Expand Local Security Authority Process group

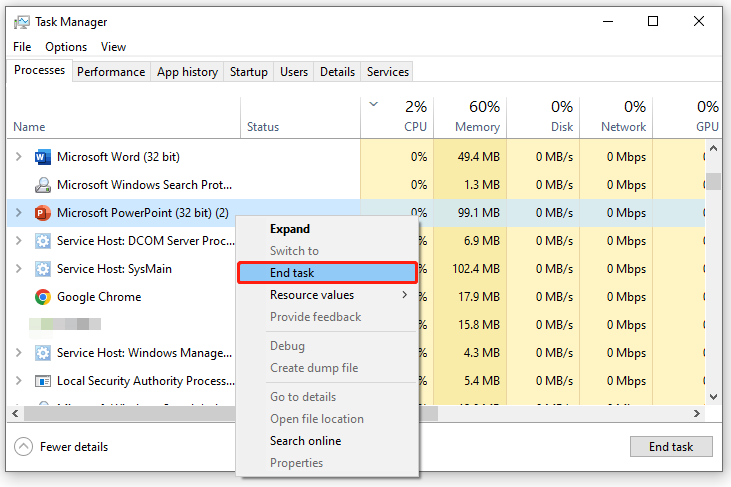pyautogui.click(x=18, y=381)
